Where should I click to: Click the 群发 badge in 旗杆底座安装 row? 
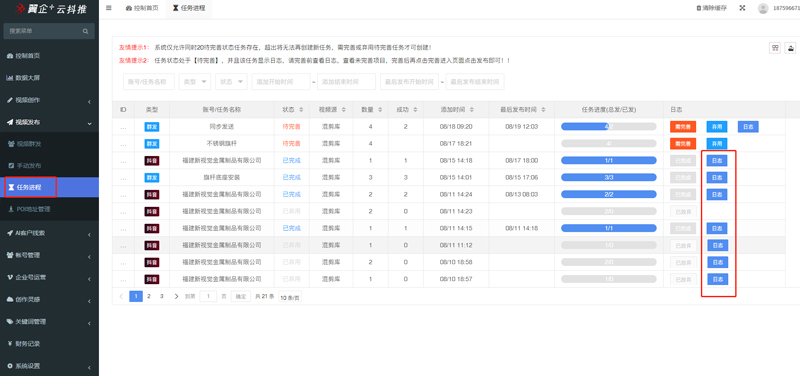coord(152,178)
